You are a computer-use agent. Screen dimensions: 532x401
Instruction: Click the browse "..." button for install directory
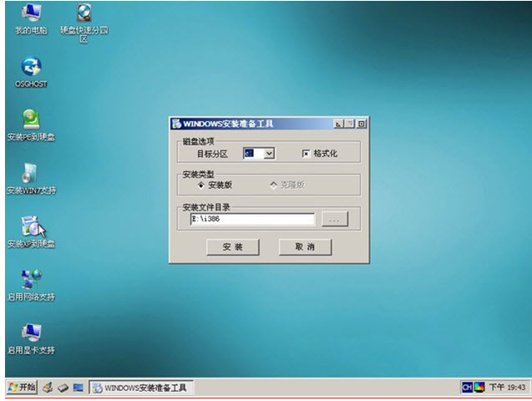pyautogui.click(x=334, y=219)
